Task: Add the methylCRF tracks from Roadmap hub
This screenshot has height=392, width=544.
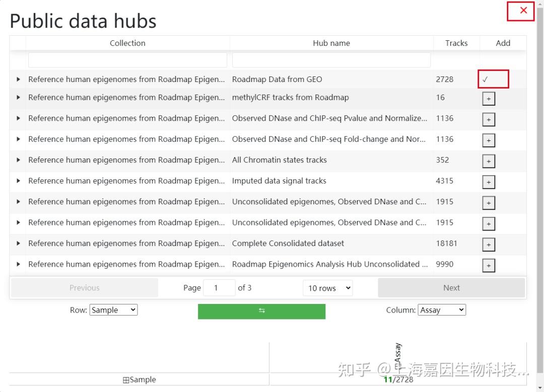Action: point(488,98)
